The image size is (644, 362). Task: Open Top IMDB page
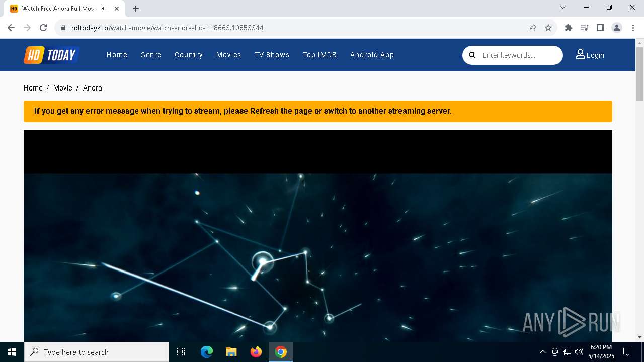pos(320,55)
